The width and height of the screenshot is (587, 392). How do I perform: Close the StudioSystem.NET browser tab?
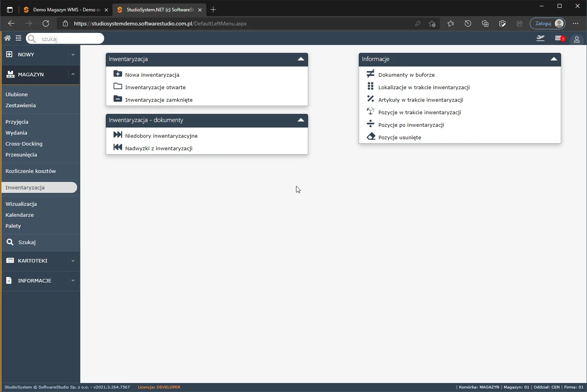pos(200,10)
